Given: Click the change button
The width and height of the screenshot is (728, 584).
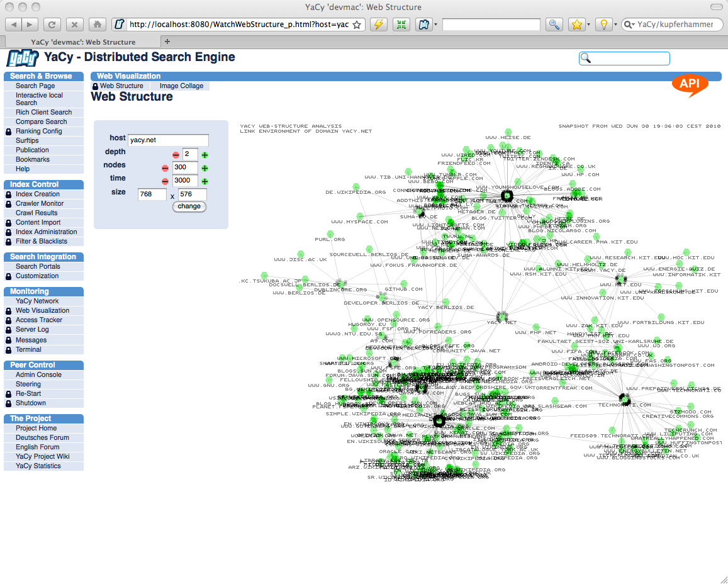Looking at the screenshot, I should click(x=189, y=206).
